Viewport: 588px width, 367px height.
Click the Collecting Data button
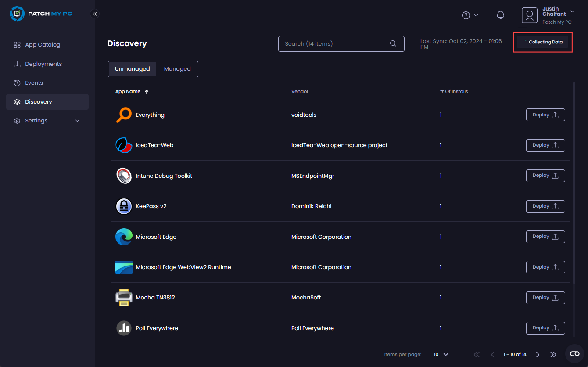(x=543, y=42)
